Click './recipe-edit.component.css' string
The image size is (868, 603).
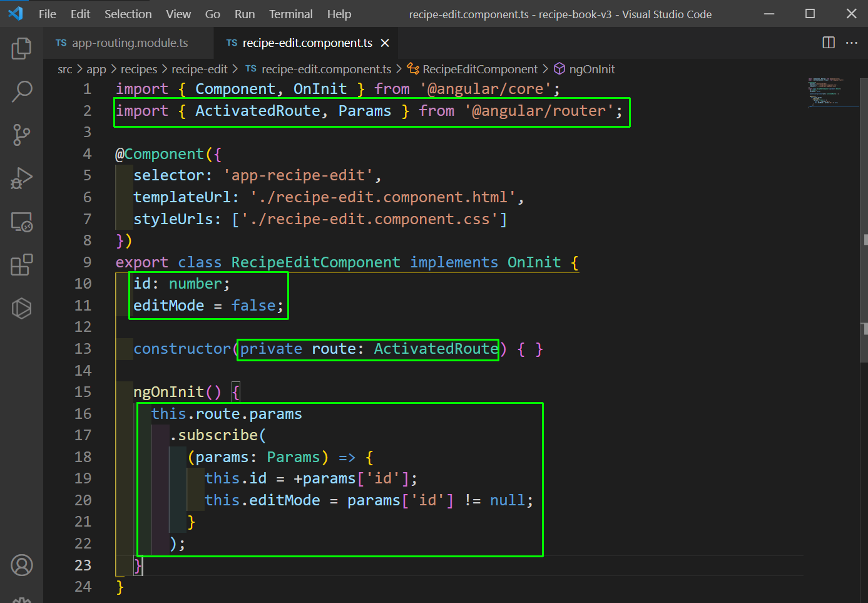coord(369,219)
